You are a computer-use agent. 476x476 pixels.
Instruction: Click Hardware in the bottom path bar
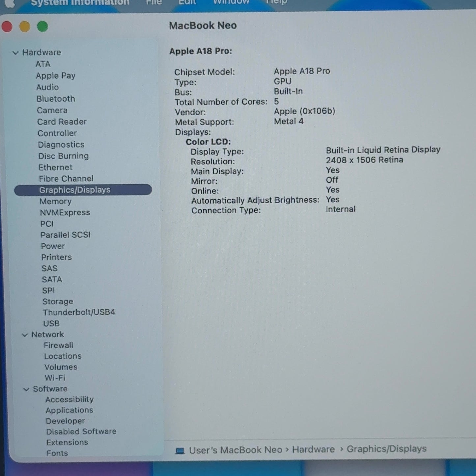click(313, 449)
